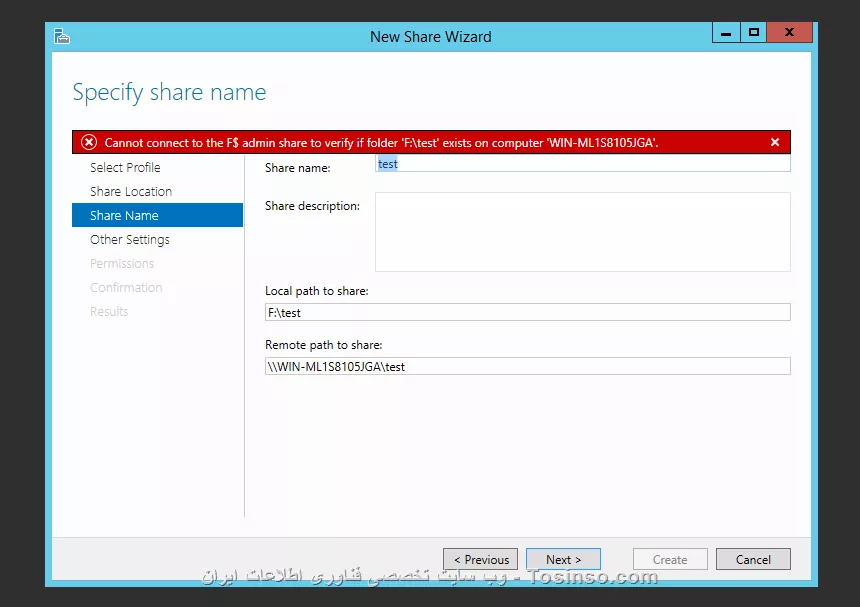Maximize the New Share Wizard window
Viewport: 860px width, 607px height.
[x=754, y=32]
